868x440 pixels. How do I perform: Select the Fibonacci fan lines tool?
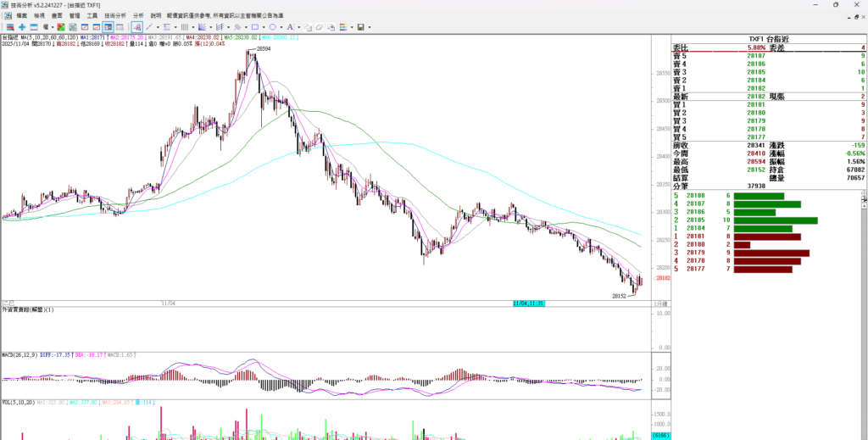(x=202, y=27)
